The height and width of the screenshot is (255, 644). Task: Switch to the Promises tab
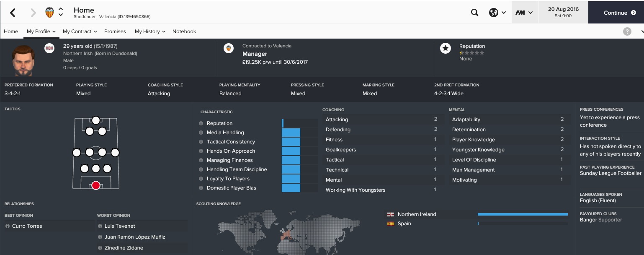115,31
